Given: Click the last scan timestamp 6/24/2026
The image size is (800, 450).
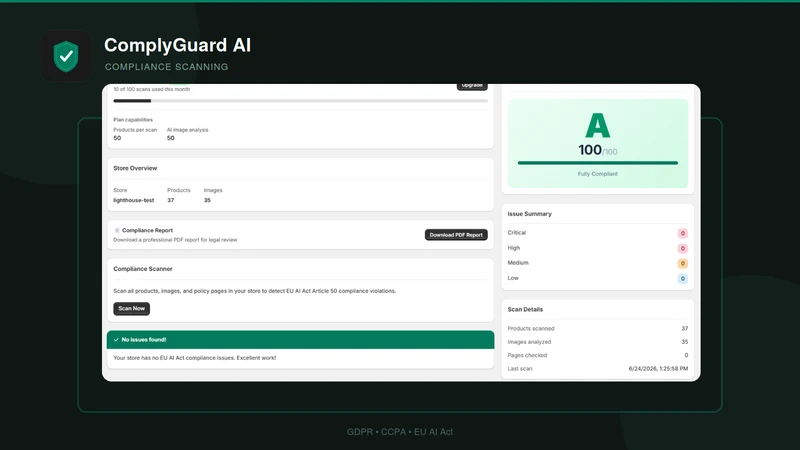Looking at the screenshot, I should pyautogui.click(x=658, y=368).
